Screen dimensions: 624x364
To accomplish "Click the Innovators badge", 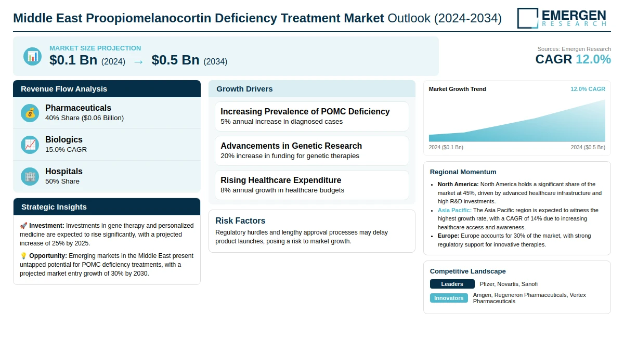I will tap(449, 298).
